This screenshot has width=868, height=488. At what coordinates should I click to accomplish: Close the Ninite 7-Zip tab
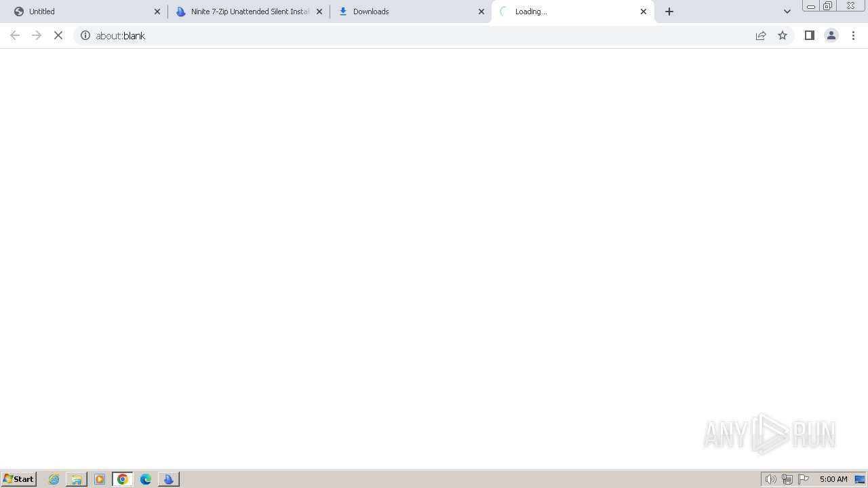(319, 12)
